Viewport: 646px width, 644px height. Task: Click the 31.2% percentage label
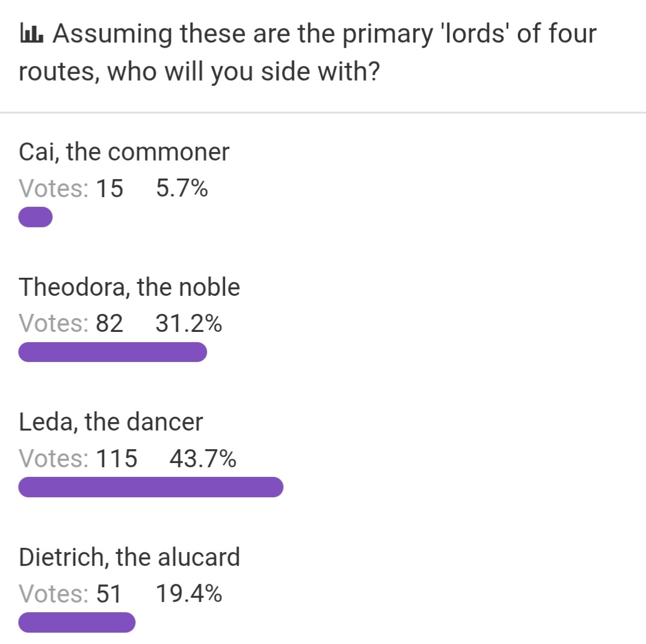coord(189,324)
